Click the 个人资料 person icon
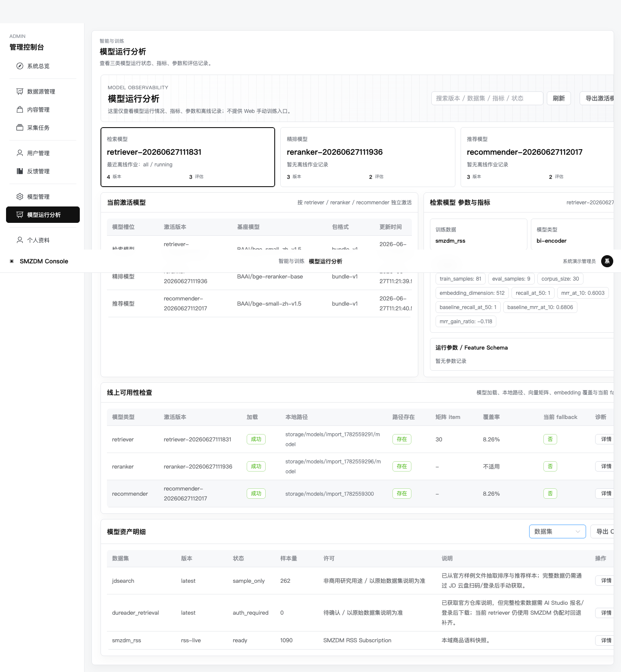This screenshot has height=672, width=621. (20, 240)
